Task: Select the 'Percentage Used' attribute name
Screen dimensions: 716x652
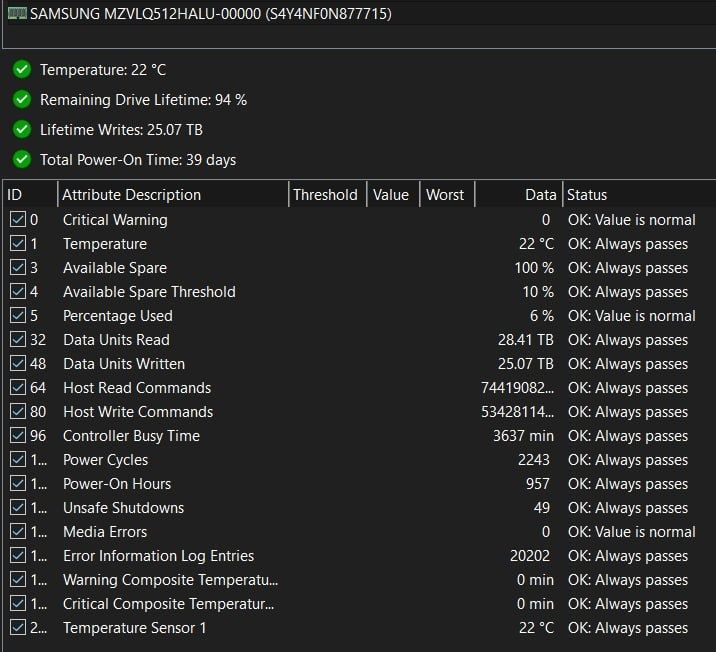Action: (118, 316)
